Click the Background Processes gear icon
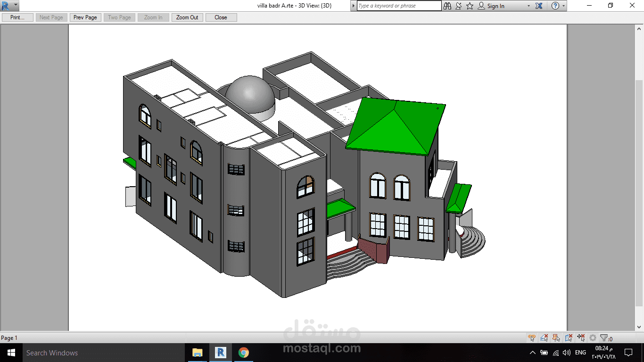644x362 pixels. (x=593, y=338)
